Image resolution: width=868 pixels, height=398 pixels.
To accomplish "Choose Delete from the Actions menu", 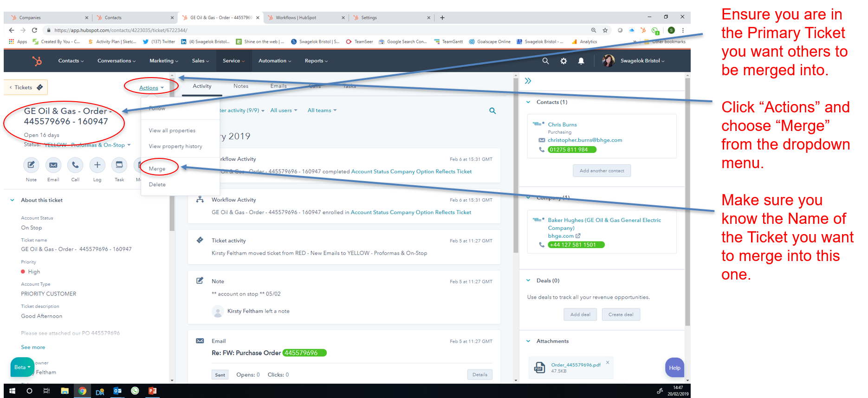I will [157, 184].
